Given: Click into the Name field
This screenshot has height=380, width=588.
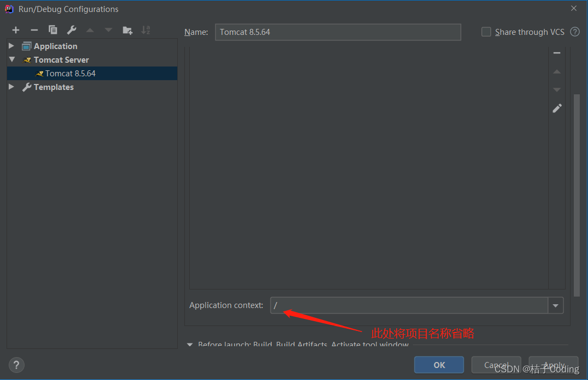Looking at the screenshot, I should coord(338,32).
